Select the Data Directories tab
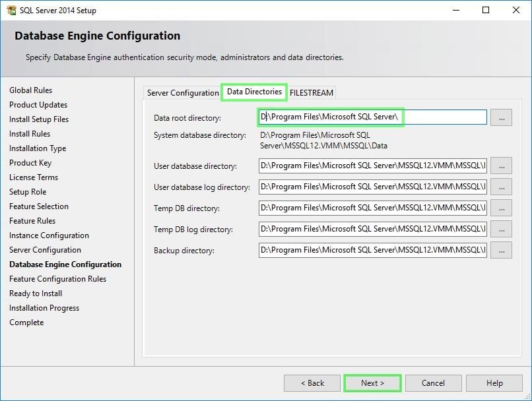532x401 pixels. coord(255,92)
